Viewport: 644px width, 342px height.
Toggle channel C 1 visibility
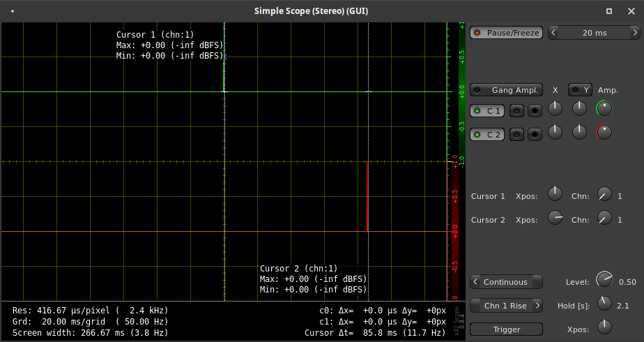(487, 111)
